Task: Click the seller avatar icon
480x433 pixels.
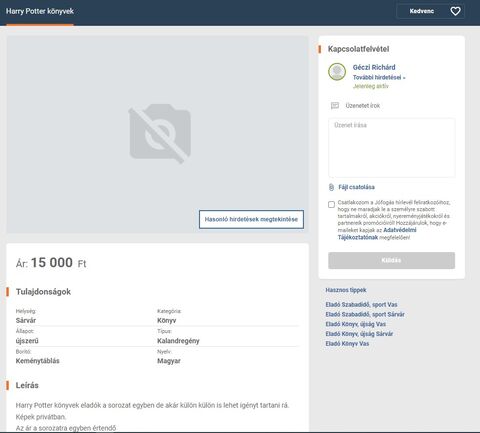Action: pyautogui.click(x=337, y=72)
